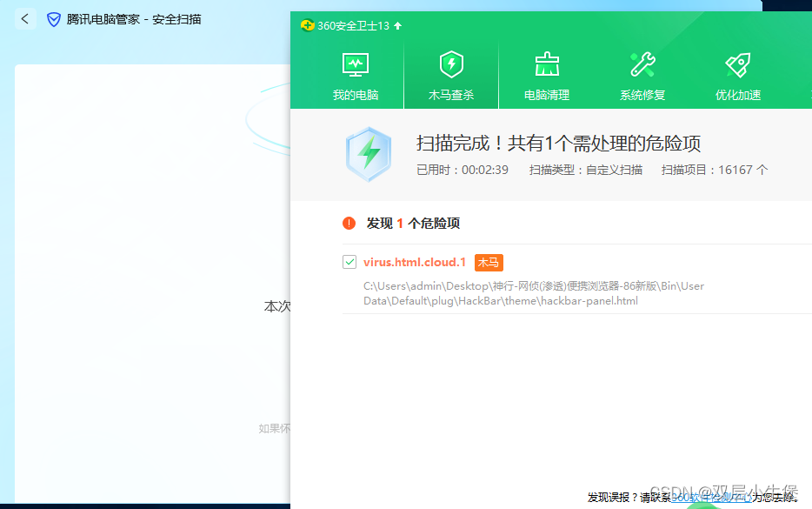This screenshot has width=812, height=509.
Task: Click the Tencent PC Manager shield logo
Action: click(53, 20)
